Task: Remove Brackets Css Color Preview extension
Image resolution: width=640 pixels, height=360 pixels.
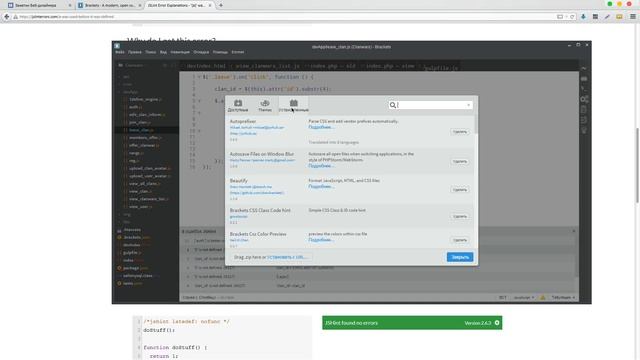Action: [460, 240]
